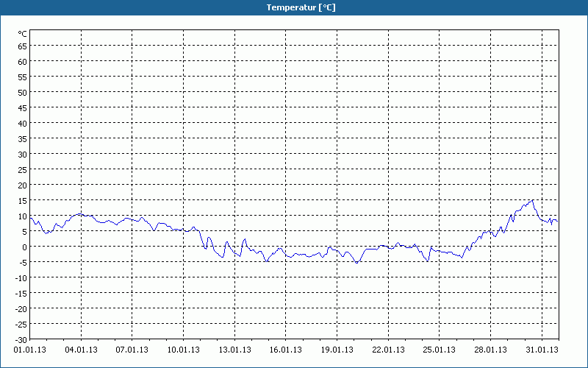
Task: Click the 07.01.13 date label
Action: click(x=132, y=350)
